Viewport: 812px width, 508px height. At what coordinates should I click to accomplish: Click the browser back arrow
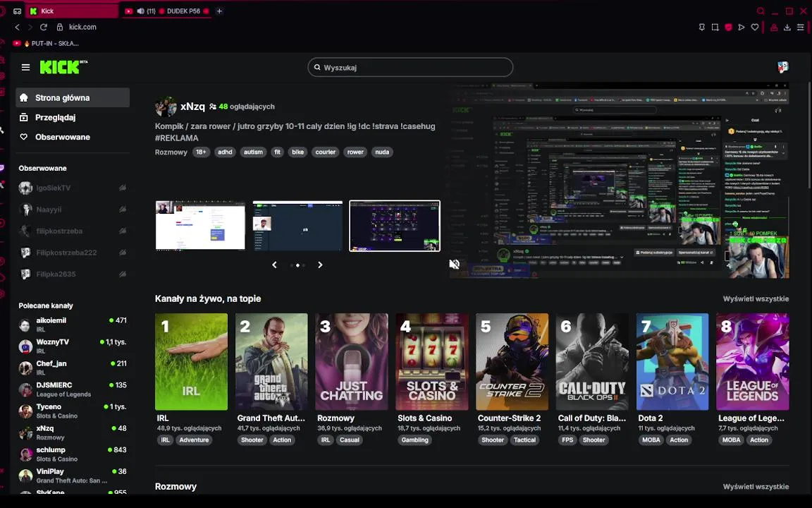[x=17, y=27]
